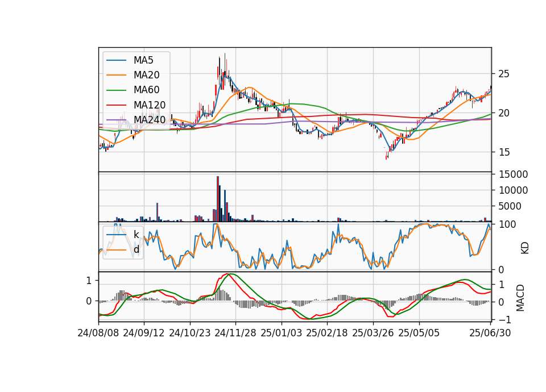Screen dimensions: 546x392
Task: Click the MA5 legend label
Action: tap(143, 60)
